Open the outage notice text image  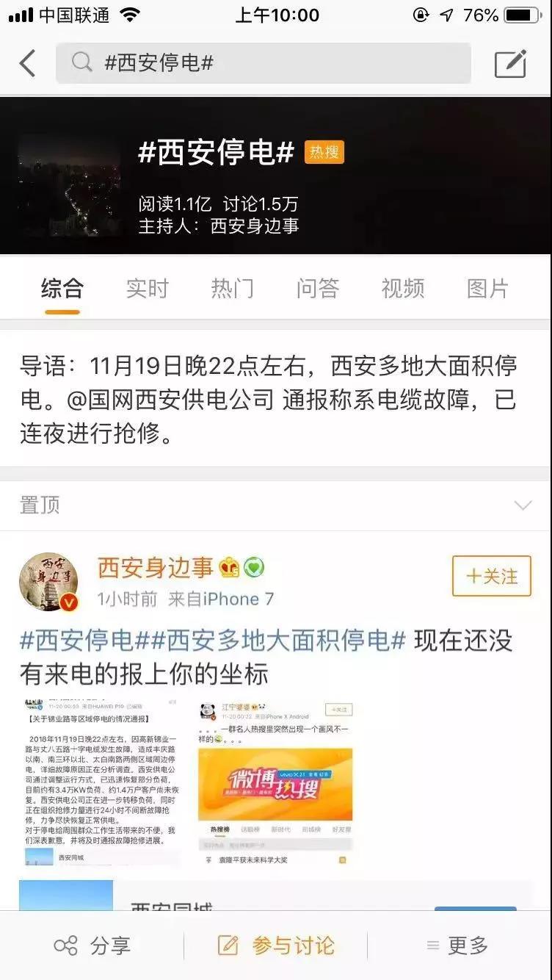[x=101, y=783]
